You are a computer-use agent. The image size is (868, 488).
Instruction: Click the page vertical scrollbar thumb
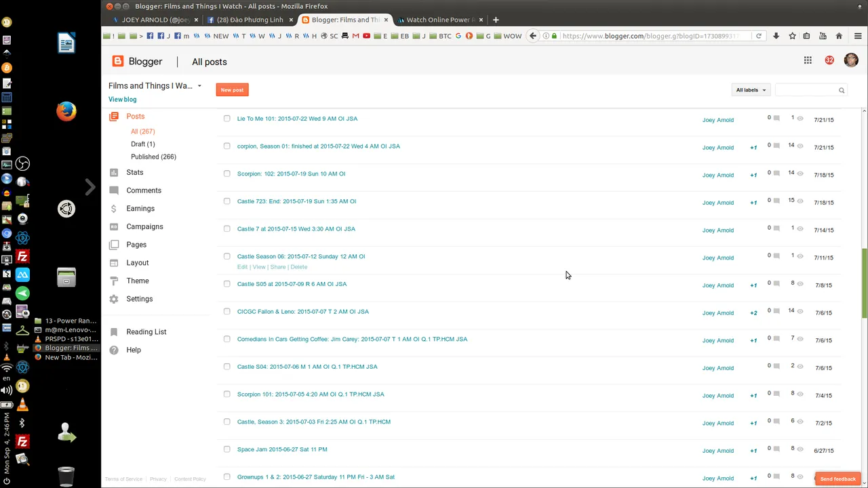coord(865,283)
